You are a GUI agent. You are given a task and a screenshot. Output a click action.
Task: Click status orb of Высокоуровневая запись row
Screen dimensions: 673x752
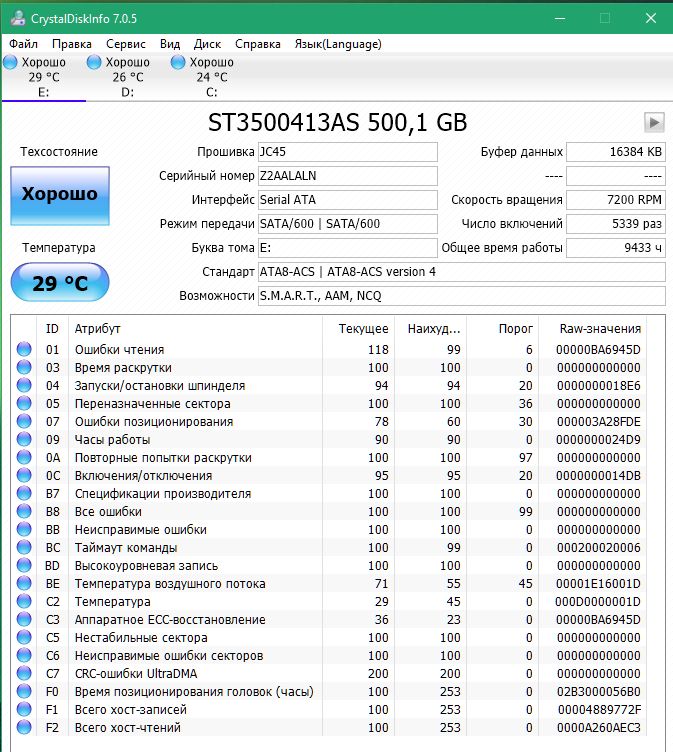tap(24, 565)
